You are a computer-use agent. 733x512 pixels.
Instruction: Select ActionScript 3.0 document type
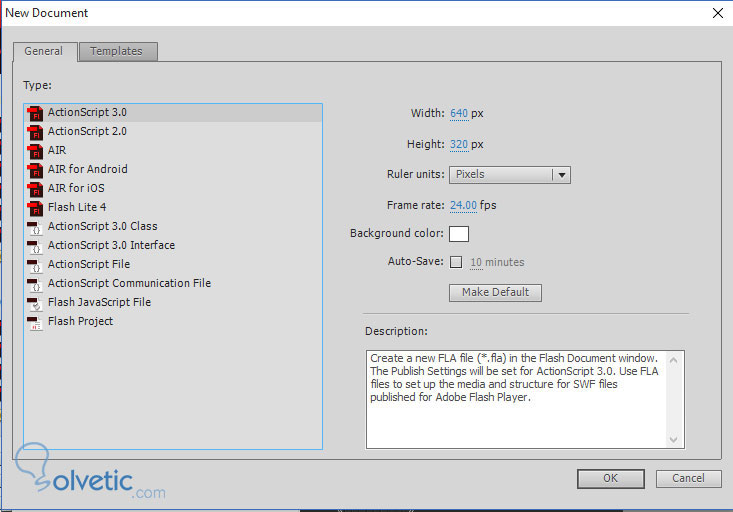click(x=173, y=113)
